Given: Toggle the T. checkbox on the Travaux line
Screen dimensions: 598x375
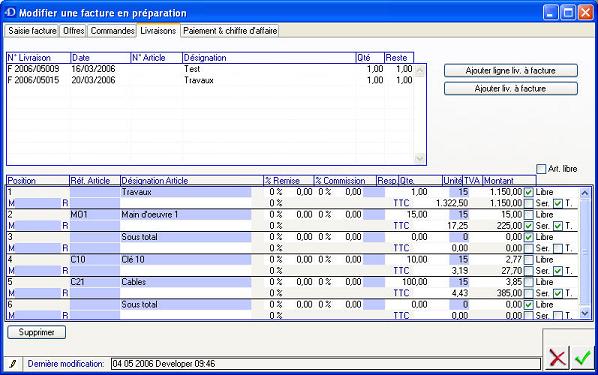Looking at the screenshot, I should (558, 203).
